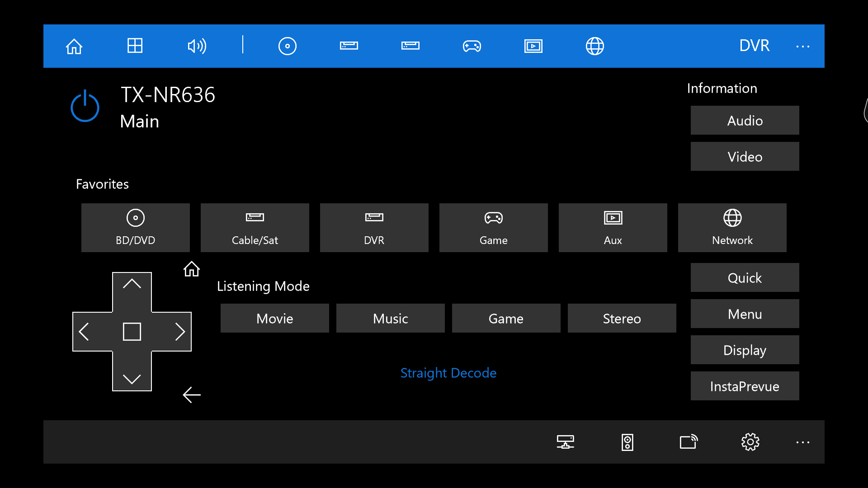Screen dimensions: 868x488
Task: Open the volume speaker icon
Action: click(197, 46)
